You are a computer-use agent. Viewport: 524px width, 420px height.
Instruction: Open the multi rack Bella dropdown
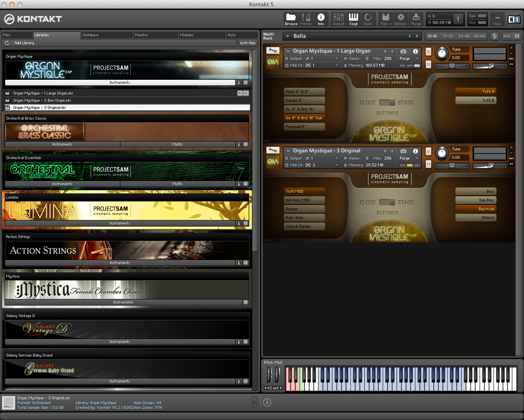coord(288,36)
